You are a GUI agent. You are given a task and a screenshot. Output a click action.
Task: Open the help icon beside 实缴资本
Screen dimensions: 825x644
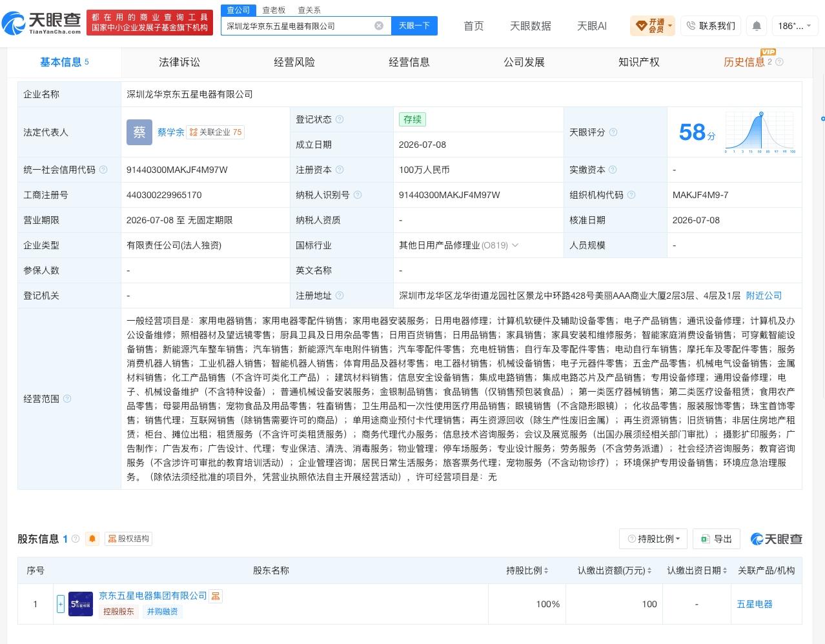tap(613, 170)
